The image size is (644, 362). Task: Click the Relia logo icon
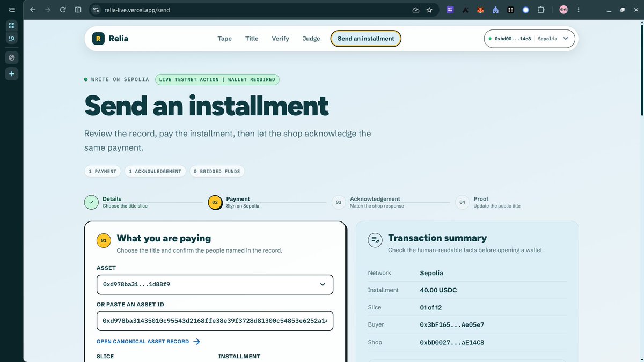98,39
